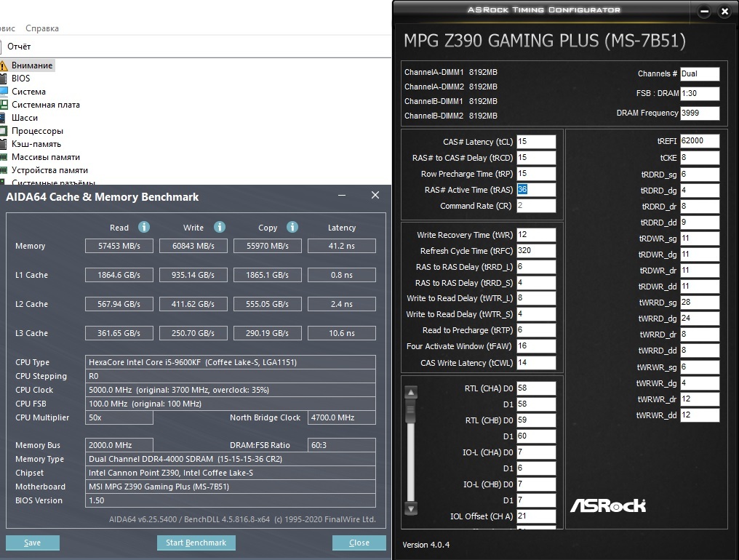This screenshot has height=560, width=739.
Task: Click the IOL Offset (CH A) field
Action: point(536,516)
